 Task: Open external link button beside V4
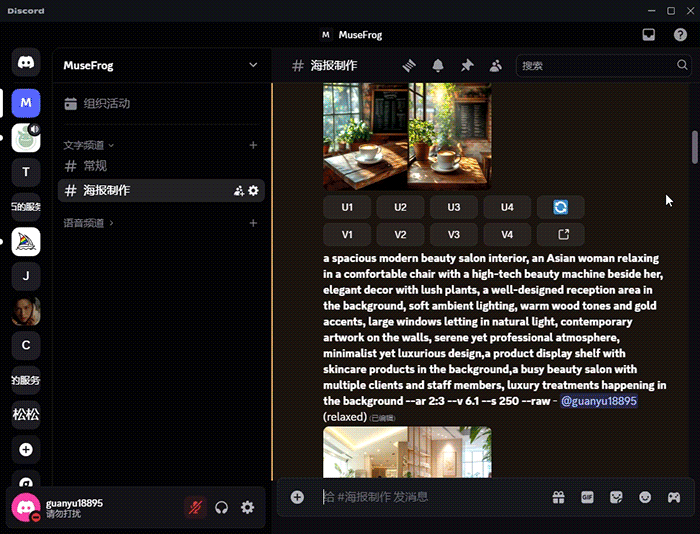pos(561,234)
